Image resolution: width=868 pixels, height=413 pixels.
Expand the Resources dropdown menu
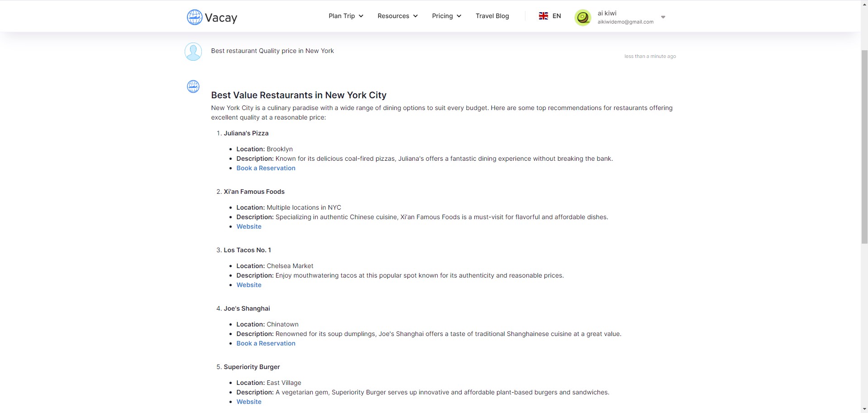(x=397, y=16)
